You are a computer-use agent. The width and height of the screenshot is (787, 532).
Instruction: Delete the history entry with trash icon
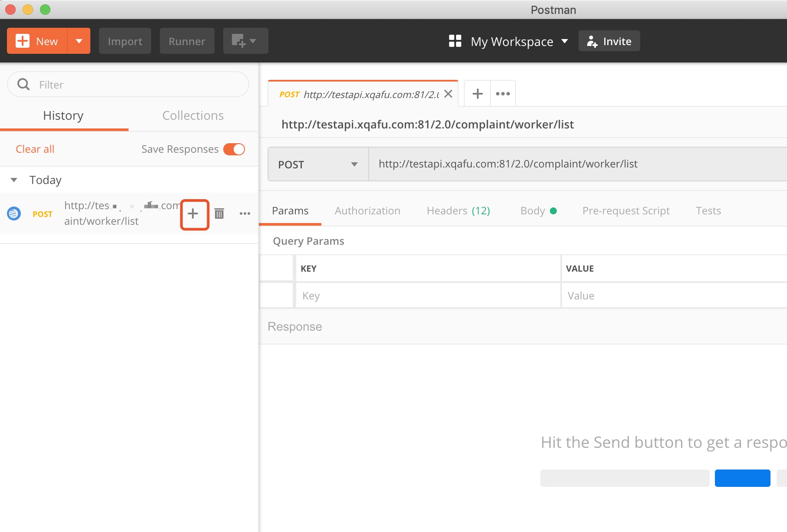(219, 213)
